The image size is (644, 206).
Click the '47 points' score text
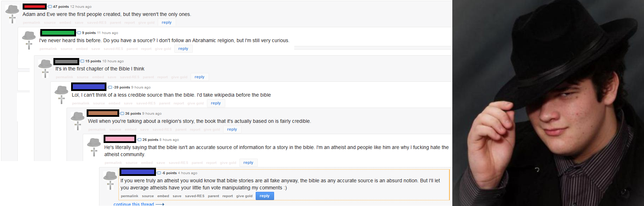pos(61,7)
